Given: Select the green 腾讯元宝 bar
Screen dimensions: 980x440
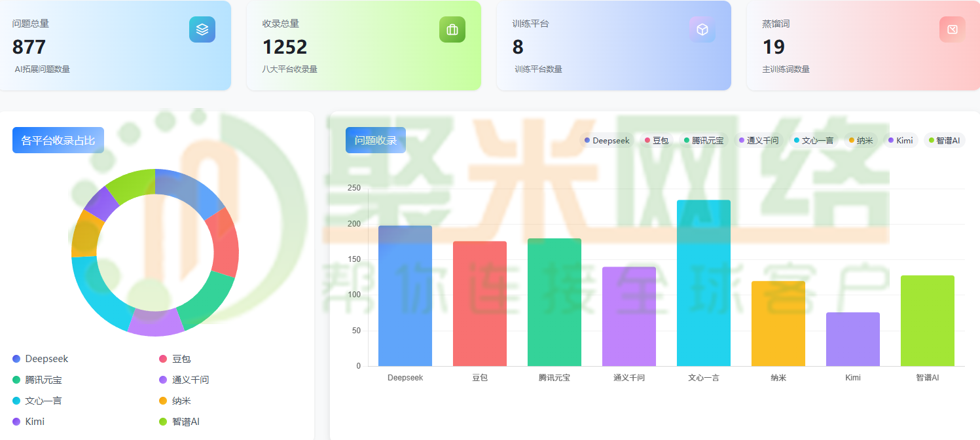Looking at the screenshot, I should tap(554, 302).
